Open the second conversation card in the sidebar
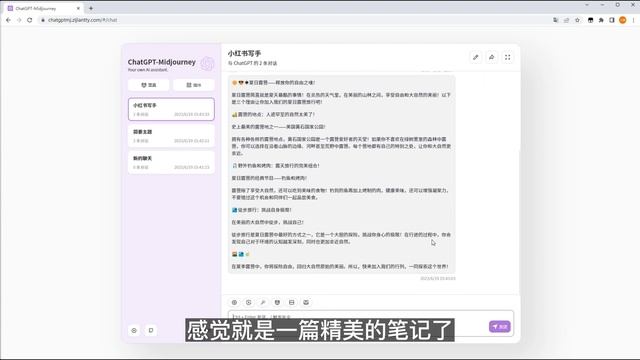The width and height of the screenshot is (640, 360). [171, 136]
